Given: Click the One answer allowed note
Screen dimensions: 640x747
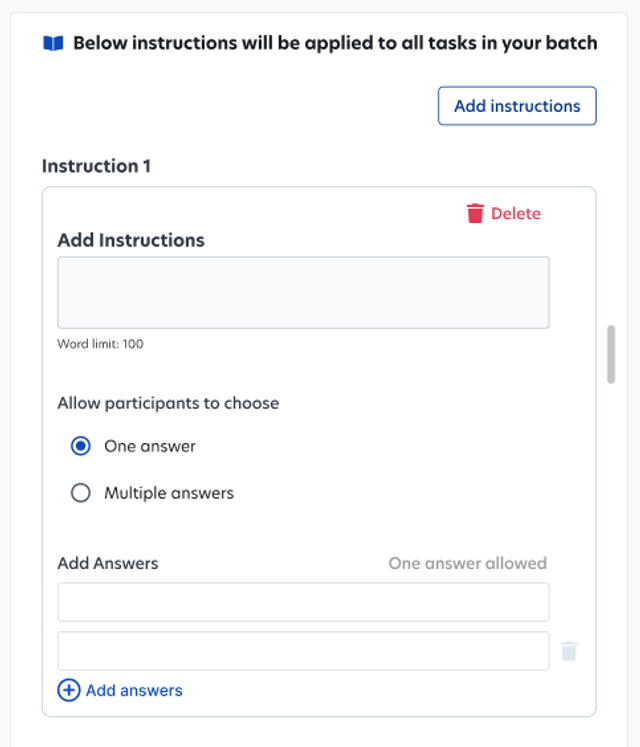Looking at the screenshot, I should (x=467, y=564).
